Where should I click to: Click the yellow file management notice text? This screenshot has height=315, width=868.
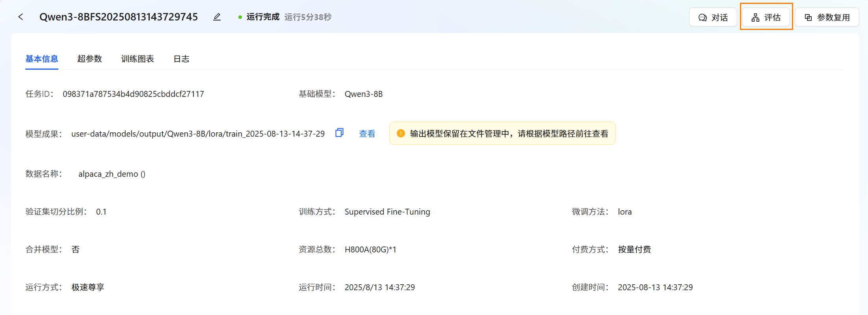pos(509,134)
